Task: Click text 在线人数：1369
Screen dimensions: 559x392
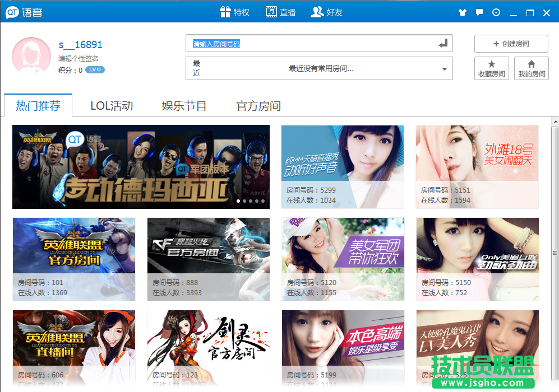Action: 43,293
